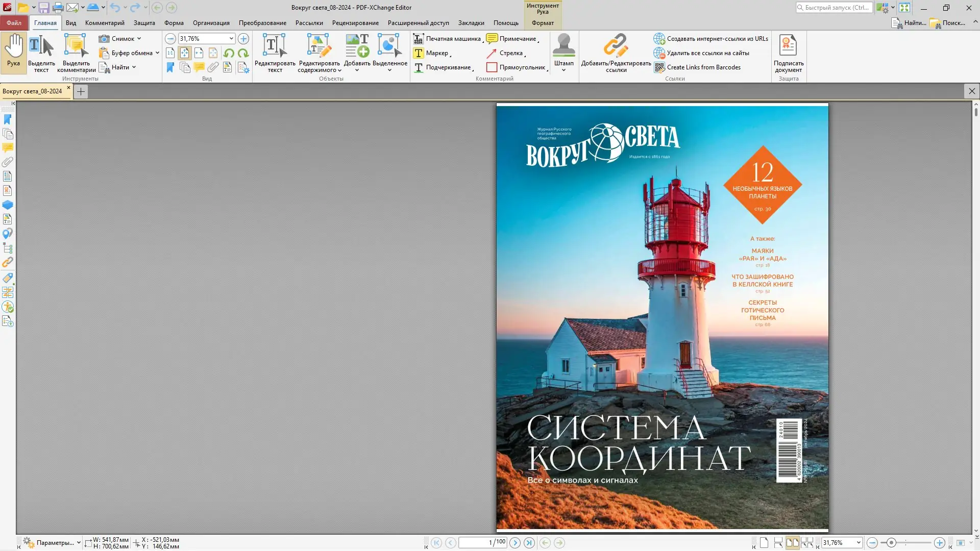Open the Bookmarks panel in the left sidebar
The height and width of the screenshot is (551, 980).
click(x=8, y=119)
